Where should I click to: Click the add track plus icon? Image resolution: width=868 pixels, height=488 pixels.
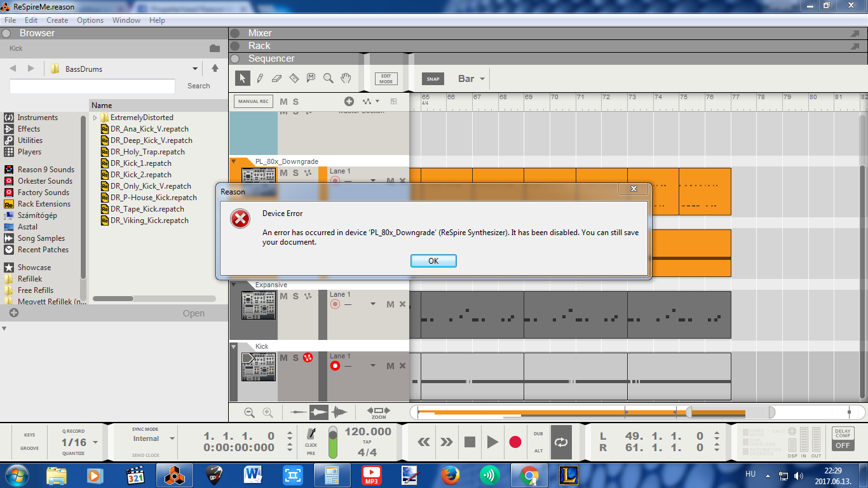click(349, 101)
